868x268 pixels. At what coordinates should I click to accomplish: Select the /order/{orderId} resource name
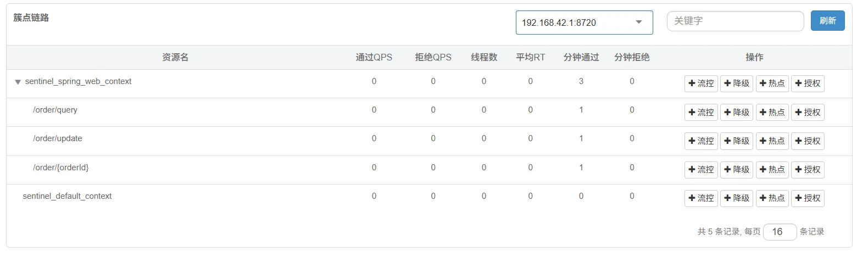(x=60, y=168)
